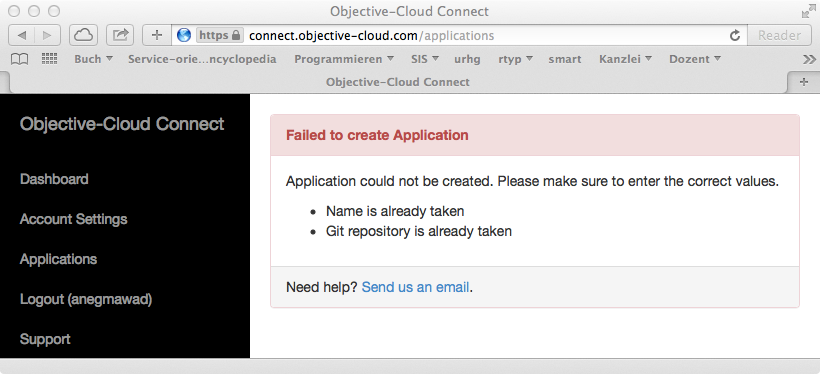The height and width of the screenshot is (374, 820).
Task: Open the Dashboard sidebar item
Action: 54,179
